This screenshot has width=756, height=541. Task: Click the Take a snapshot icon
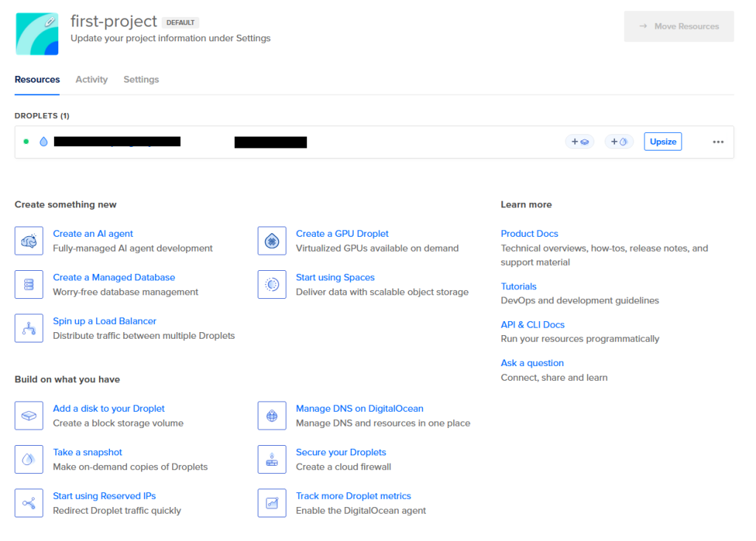[x=29, y=460]
